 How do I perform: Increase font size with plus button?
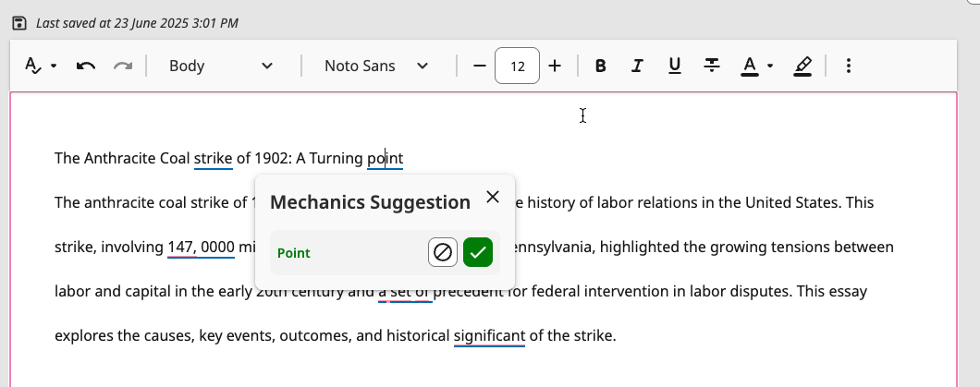555,66
